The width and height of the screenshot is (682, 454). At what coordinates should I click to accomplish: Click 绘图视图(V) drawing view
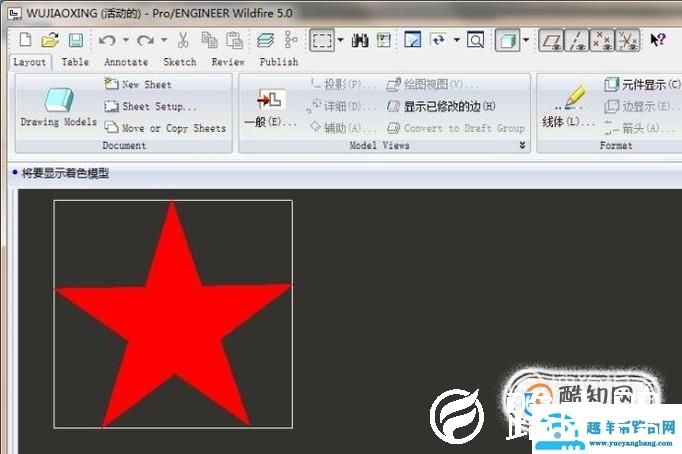[x=432, y=84]
